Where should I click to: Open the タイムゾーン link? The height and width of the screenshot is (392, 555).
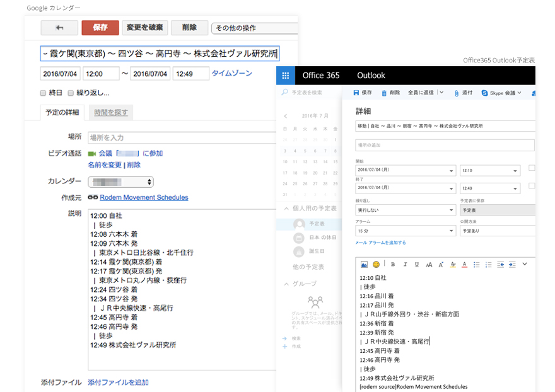(232, 73)
